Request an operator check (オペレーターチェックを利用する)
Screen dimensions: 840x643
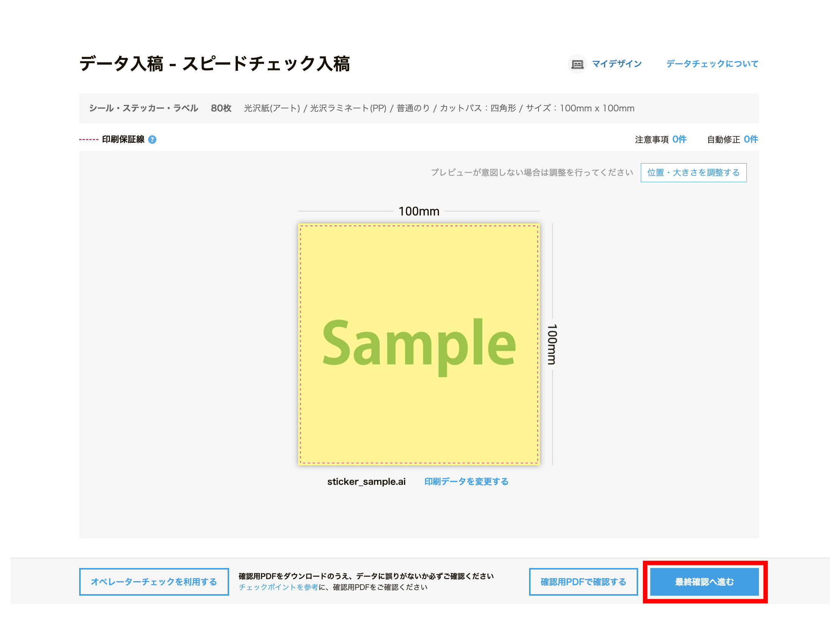tap(153, 582)
